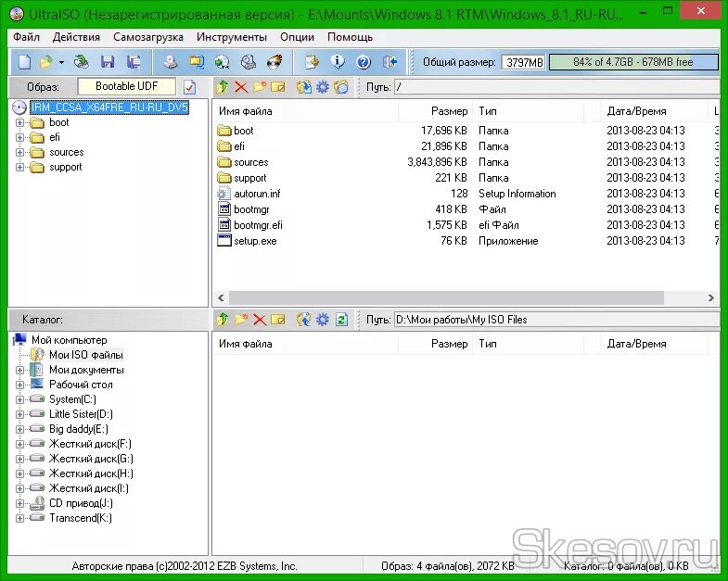Burn CD/DVD image using the flaming disc icon
Image resolution: width=728 pixels, height=581 pixels.
275,62
